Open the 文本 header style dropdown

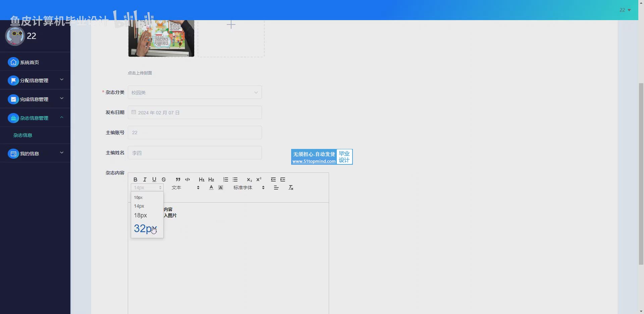click(185, 188)
